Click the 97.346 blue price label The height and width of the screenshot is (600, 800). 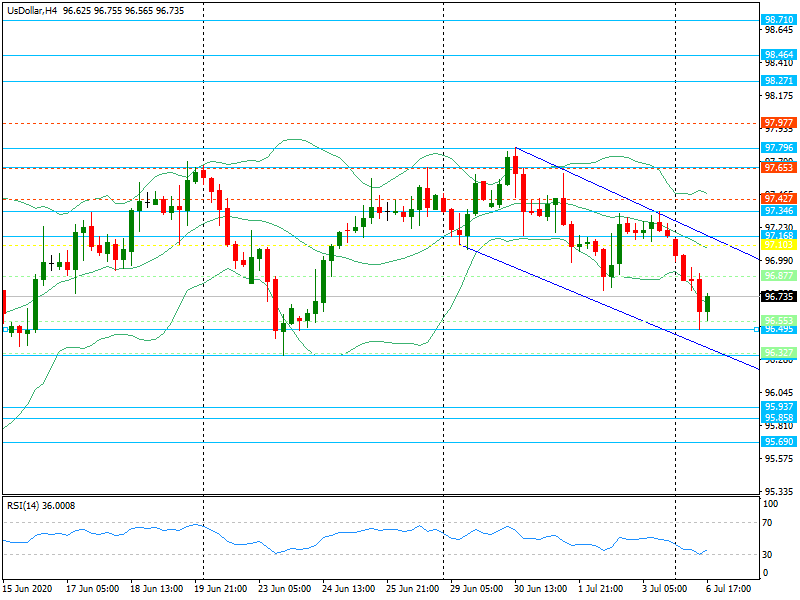tap(778, 211)
